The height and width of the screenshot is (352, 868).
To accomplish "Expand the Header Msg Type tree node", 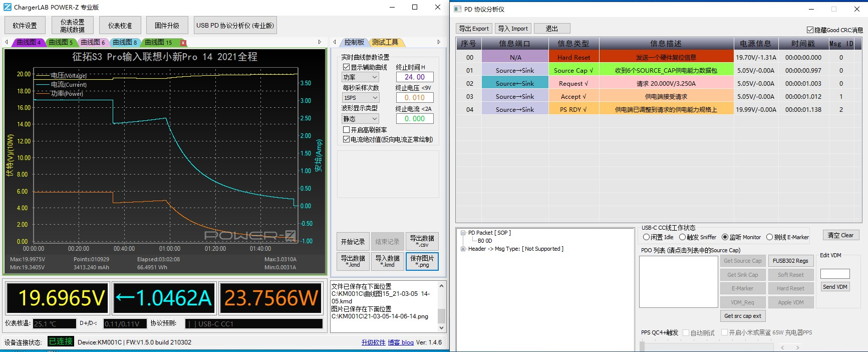I will 463,249.
